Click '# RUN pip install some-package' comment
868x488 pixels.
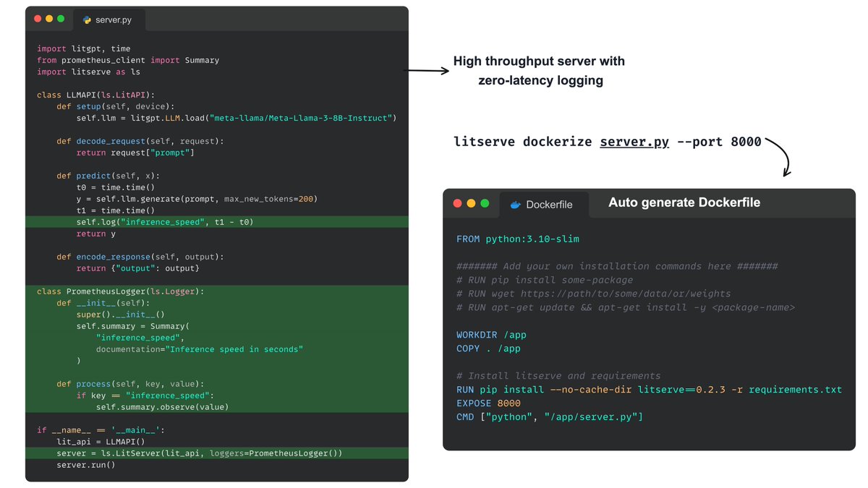(x=545, y=280)
